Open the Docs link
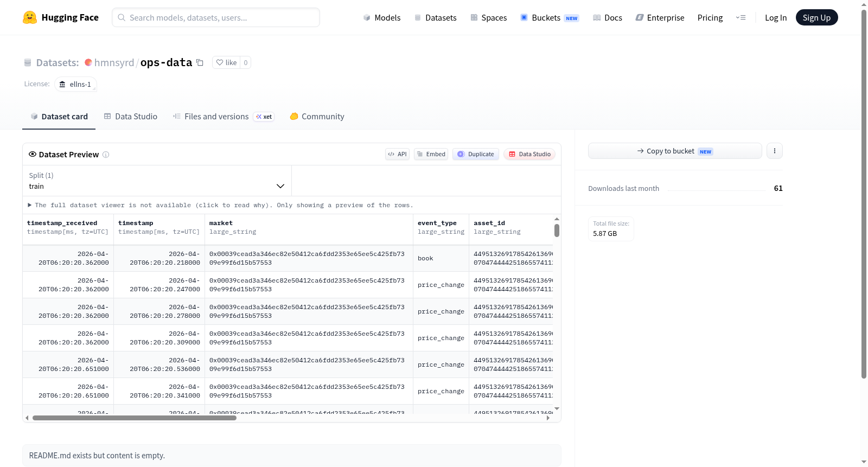This screenshot has height=467, width=868. [x=607, y=17]
